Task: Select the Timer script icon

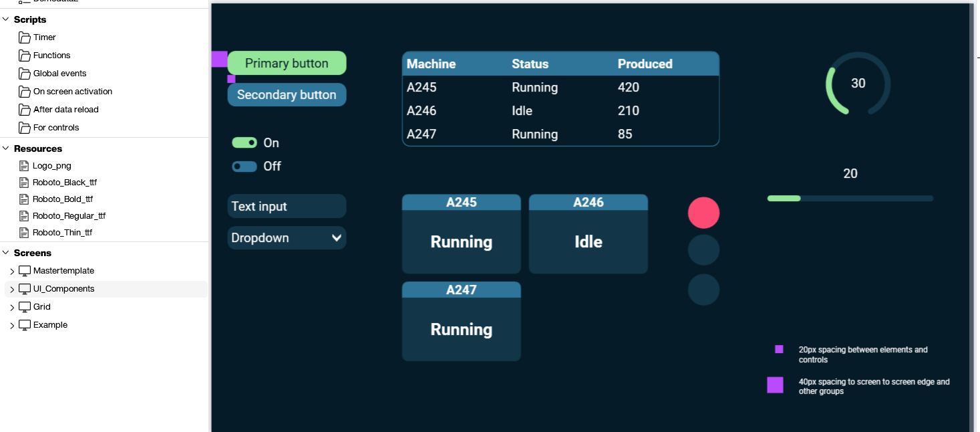Action: [23, 37]
